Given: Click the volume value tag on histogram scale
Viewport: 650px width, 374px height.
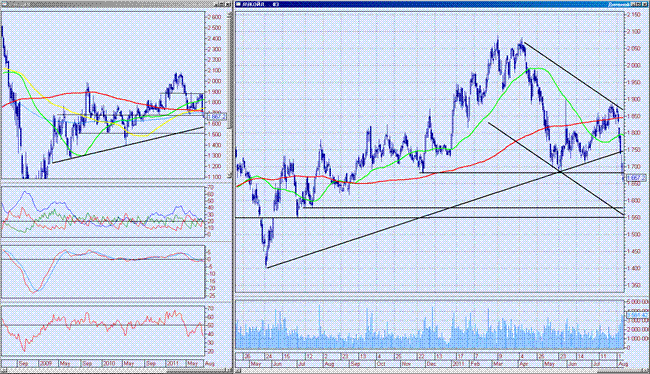Looking at the screenshot, I should click(x=637, y=316).
